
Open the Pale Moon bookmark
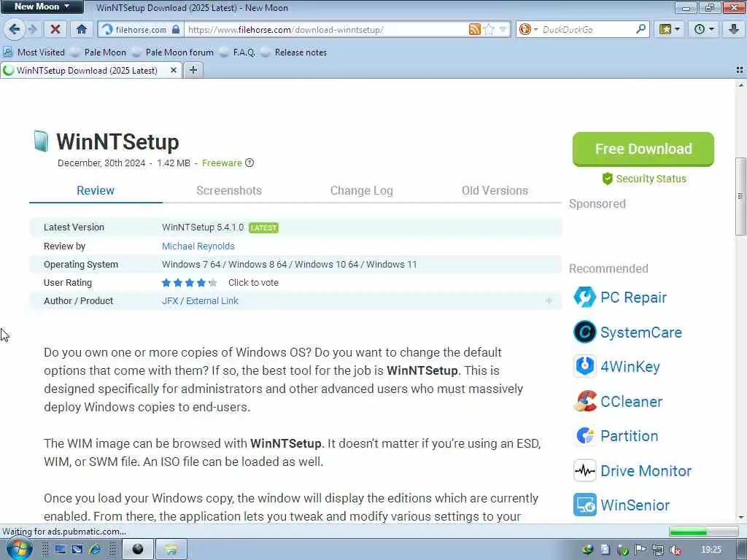coord(98,52)
